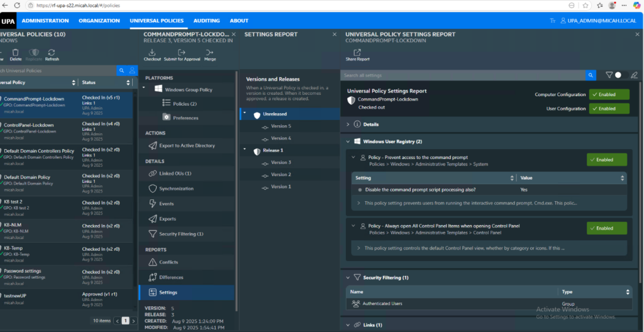The width and height of the screenshot is (644, 332).
Task: Open the Organization menu tab
Action: (99, 21)
